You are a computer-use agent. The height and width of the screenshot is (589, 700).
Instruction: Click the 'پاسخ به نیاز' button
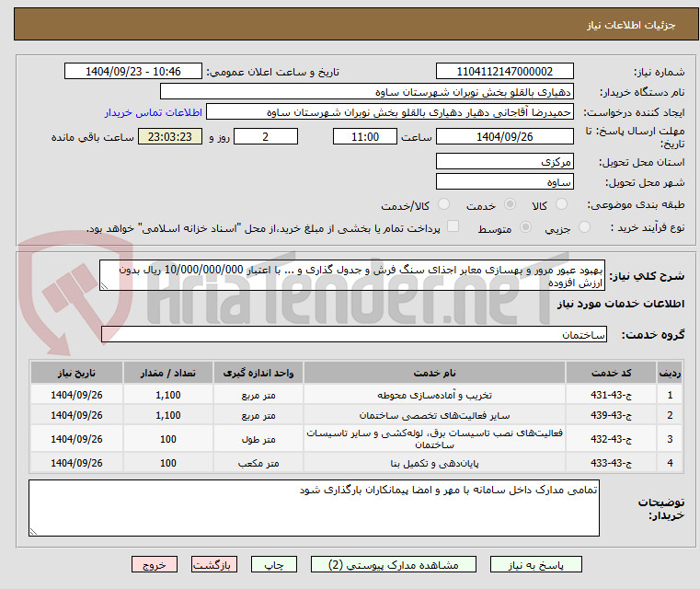coord(535,564)
